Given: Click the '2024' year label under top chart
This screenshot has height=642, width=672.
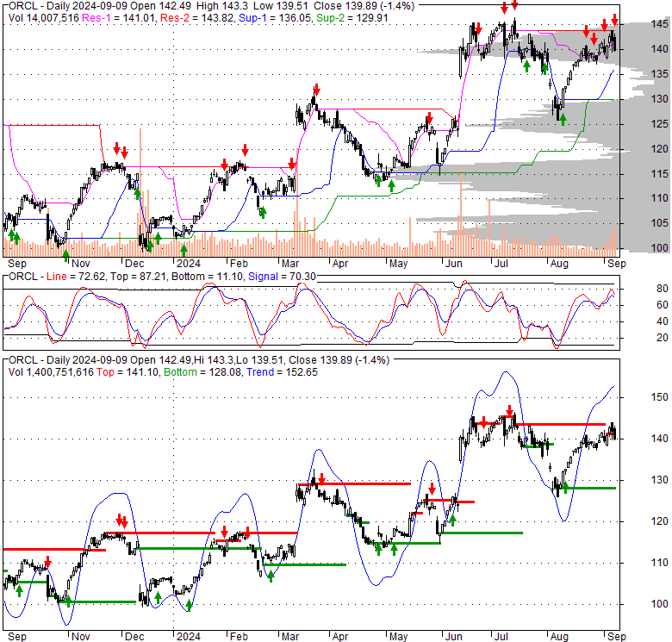Looking at the screenshot, I should [189, 264].
